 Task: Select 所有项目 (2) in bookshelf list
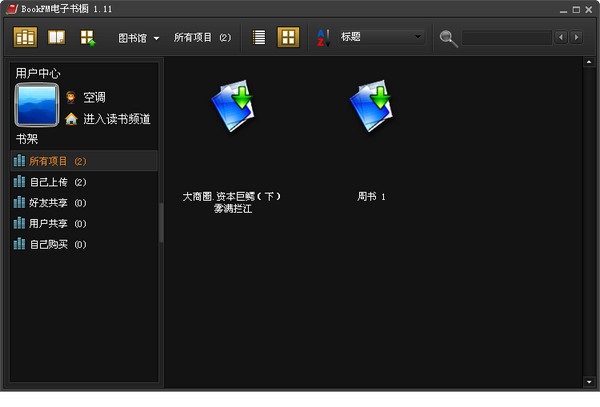point(84,161)
